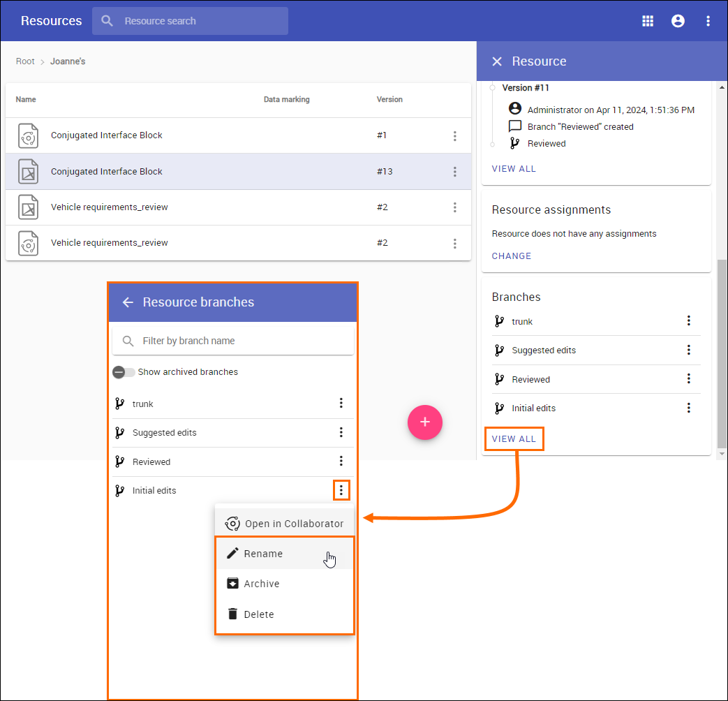Screen dimensions: 728x701
Task: Click the user account profile icon
Action: 678,21
